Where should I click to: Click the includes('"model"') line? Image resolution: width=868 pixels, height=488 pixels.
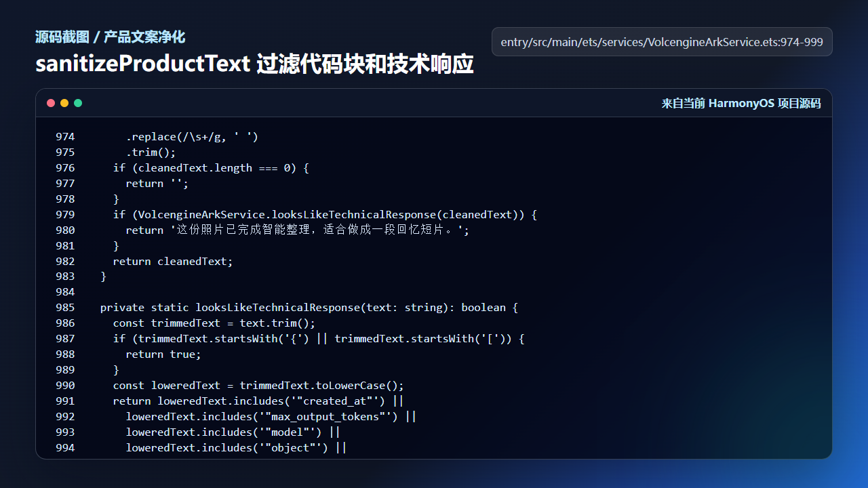click(x=233, y=432)
